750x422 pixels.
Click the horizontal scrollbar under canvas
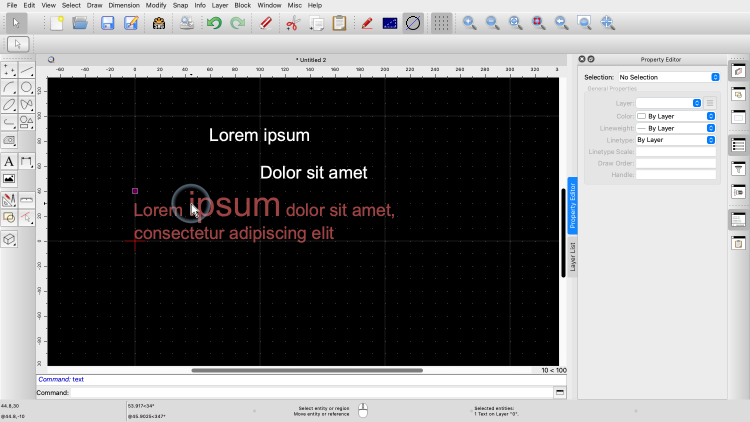pos(306,370)
